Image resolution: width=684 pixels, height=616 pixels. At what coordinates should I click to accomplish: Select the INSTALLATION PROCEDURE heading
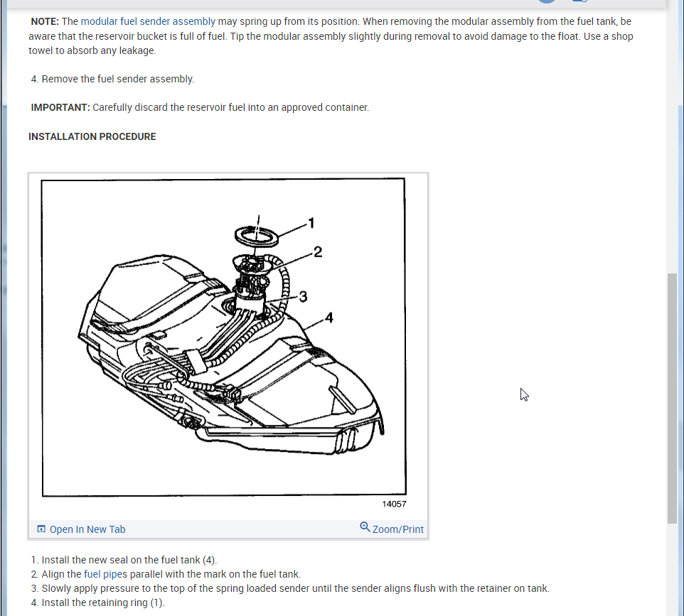(92, 136)
